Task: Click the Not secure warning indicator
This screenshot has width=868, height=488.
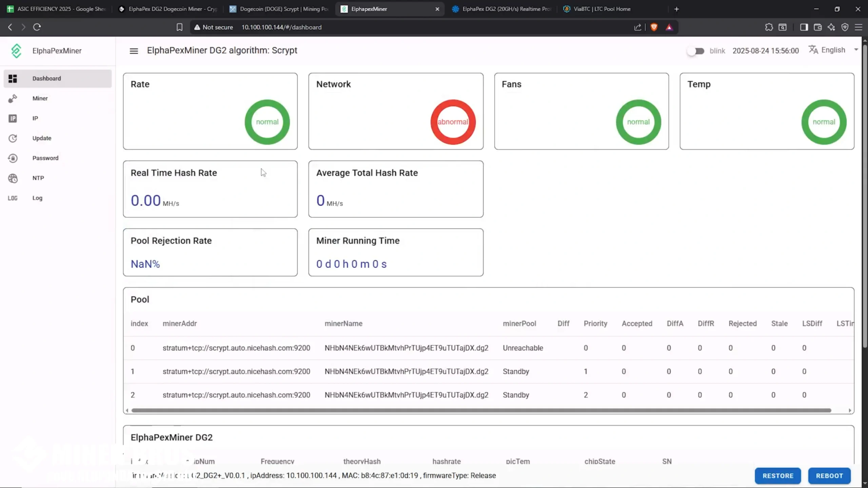Action: [x=214, y=27]
